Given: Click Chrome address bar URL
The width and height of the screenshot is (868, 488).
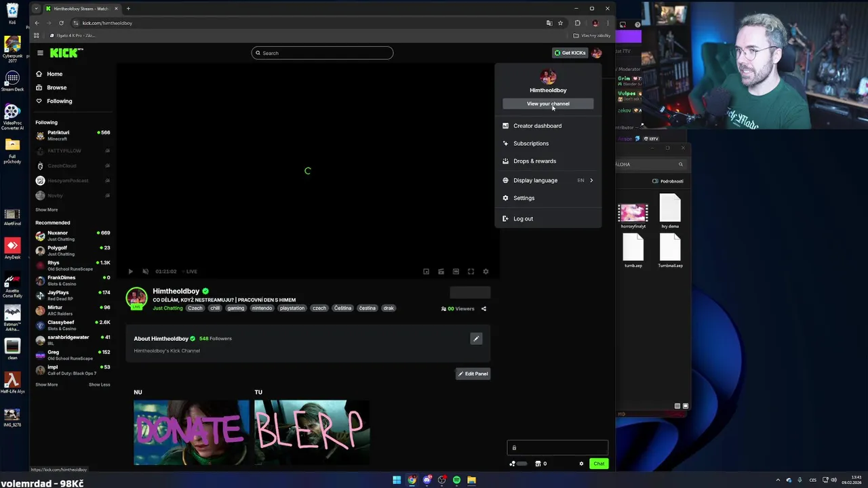Looking at the screenshot, I should (107, 23).
